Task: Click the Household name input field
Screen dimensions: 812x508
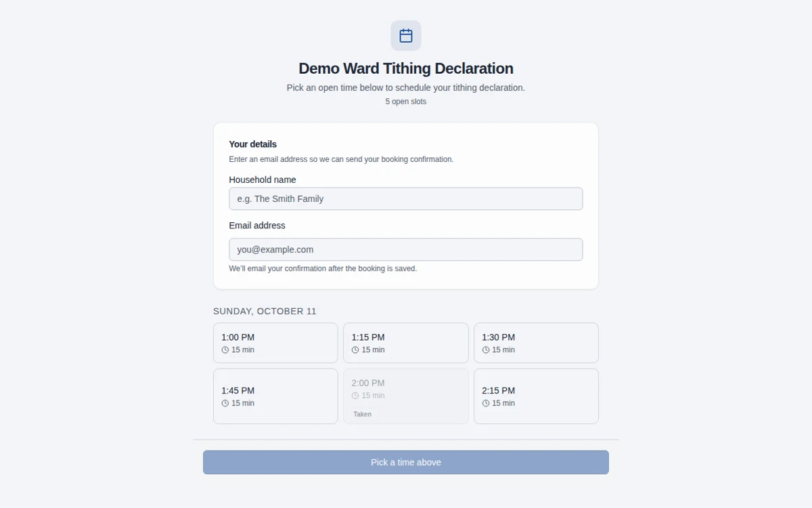Action: pyautogui.click(x=406, y=198)
